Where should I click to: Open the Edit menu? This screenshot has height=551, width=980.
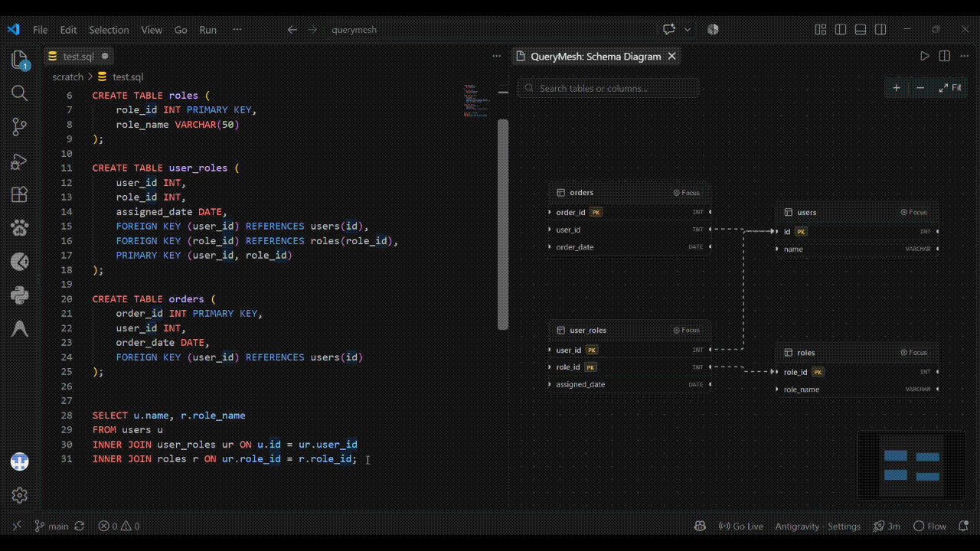pos(68,30)
